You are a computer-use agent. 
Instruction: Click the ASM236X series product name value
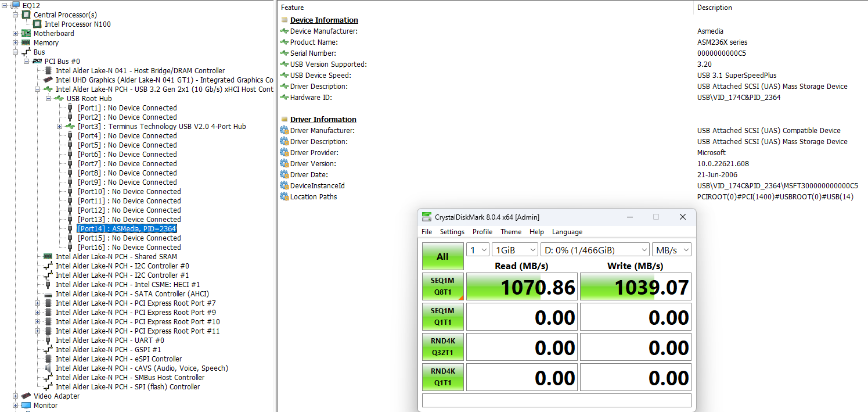tap(722, 42)
